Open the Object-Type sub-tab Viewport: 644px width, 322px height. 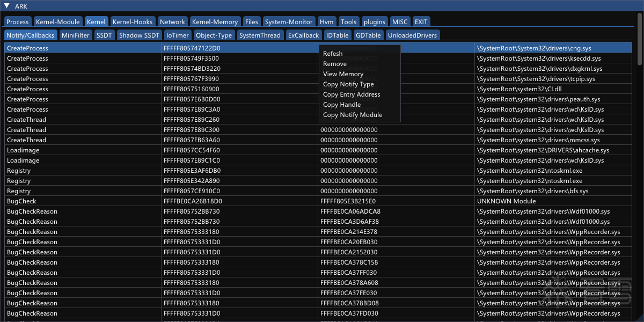tap(214, 35)
